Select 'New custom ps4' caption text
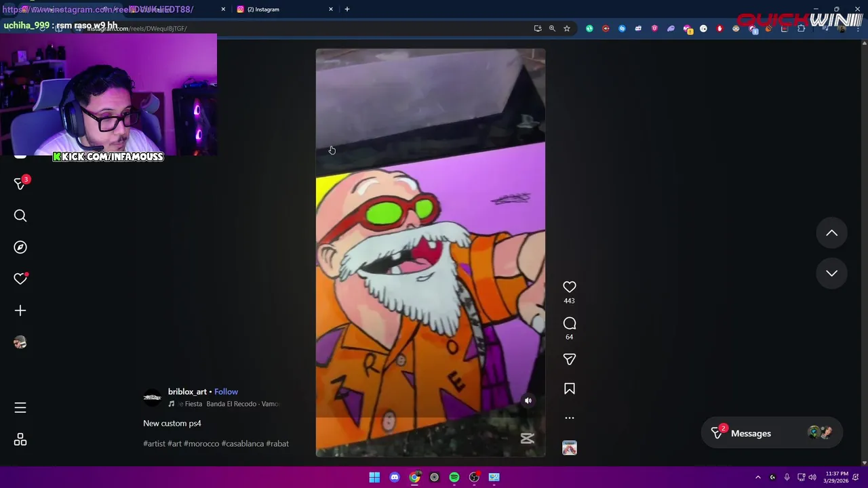 click(172, 423)
